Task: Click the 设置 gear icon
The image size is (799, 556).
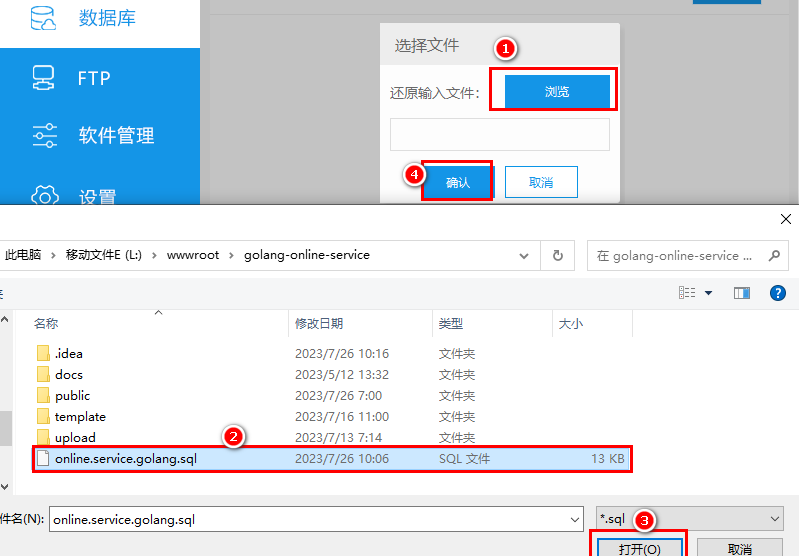Action: tap(44, 195)
